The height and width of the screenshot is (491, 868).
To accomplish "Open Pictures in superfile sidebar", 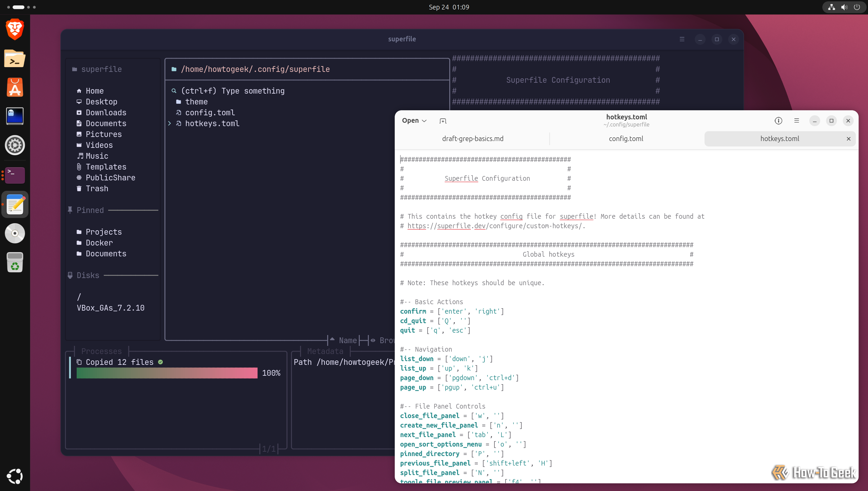I will (x=99, y=134).
